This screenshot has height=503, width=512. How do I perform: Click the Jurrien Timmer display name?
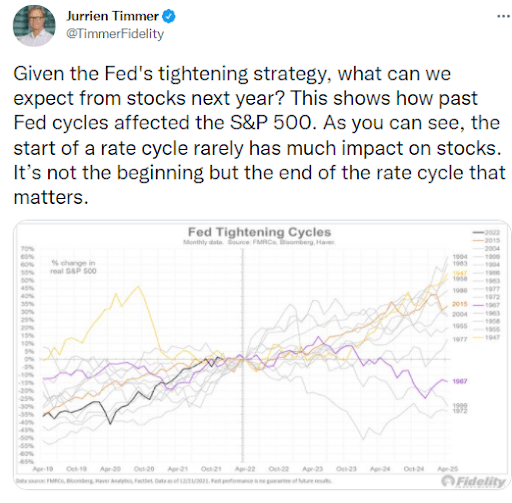pyautogui.click(x=112, y=16)
